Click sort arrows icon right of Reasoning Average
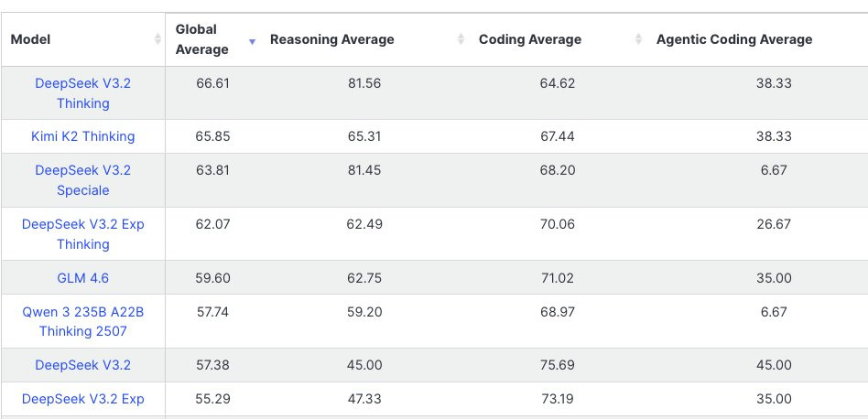 click(x=460, y=39)
